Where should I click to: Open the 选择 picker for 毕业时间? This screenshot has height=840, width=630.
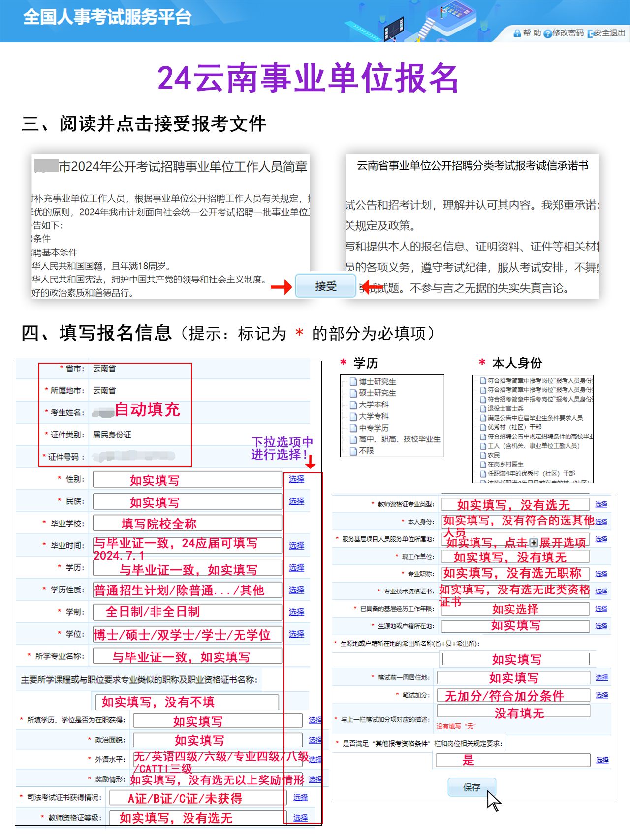296,546
